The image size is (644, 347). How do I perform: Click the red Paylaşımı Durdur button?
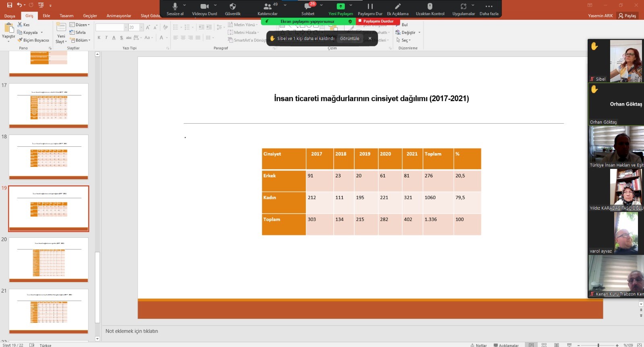click(x=376, y=21)
